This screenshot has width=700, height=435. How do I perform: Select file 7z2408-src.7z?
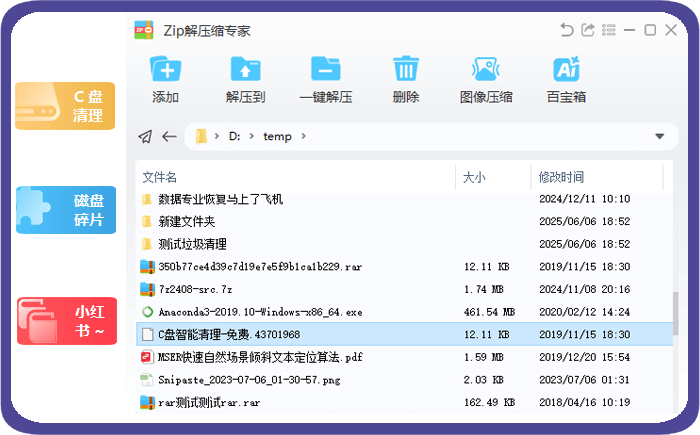(x=404, y=289)
